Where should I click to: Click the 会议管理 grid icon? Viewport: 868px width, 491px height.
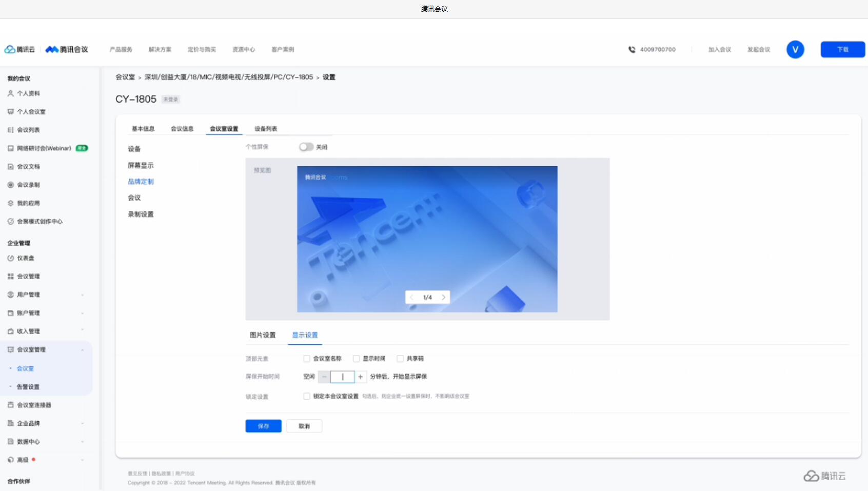click(10, 276)
